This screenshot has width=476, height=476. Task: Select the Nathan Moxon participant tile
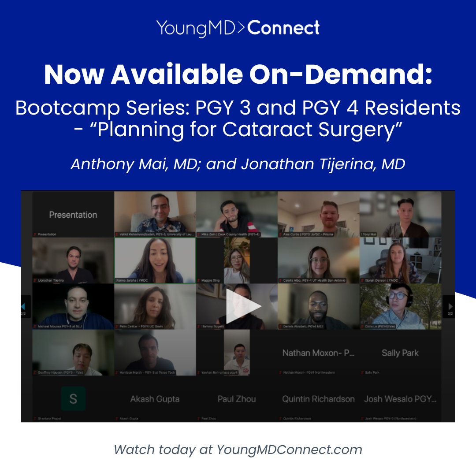[x=319, y=353]
